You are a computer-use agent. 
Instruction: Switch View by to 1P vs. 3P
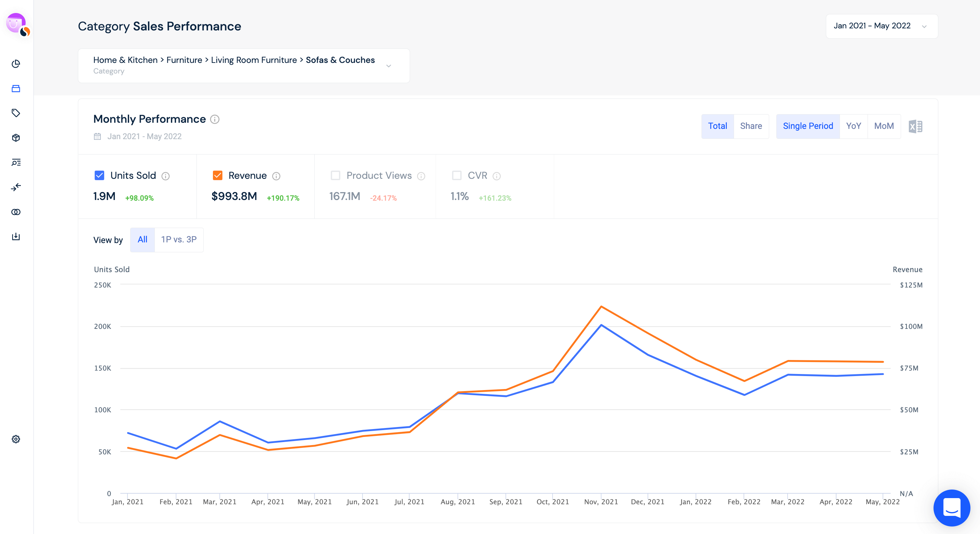click(178, 240)
